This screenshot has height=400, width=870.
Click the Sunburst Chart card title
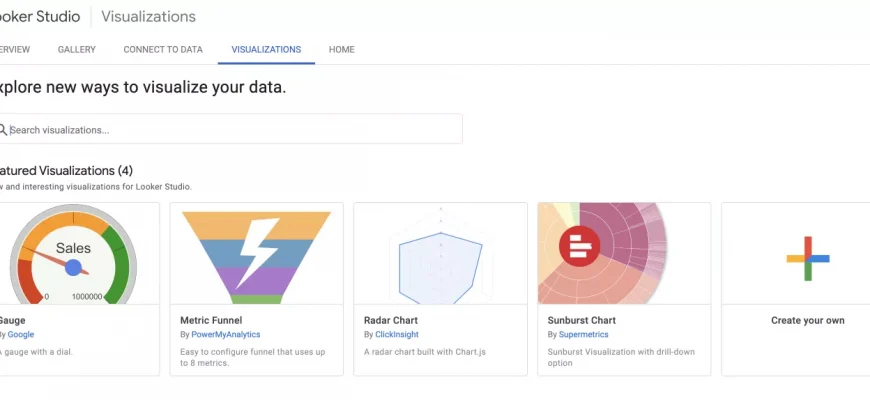[x=582, y=320]
